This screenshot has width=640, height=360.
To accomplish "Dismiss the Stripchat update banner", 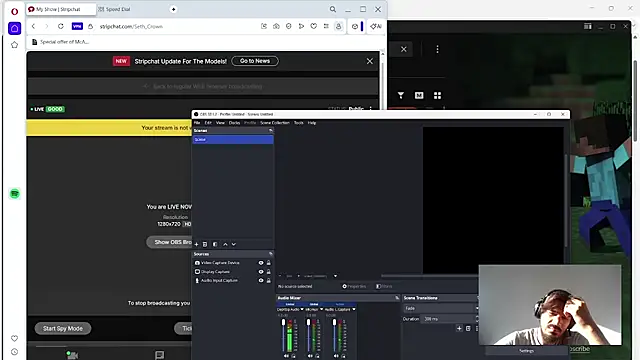I will (x=369, y=61).
